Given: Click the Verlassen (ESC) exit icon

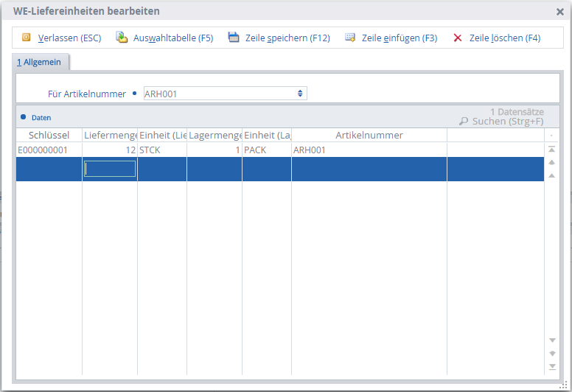Looking at the screenshot, I should 27,38.
